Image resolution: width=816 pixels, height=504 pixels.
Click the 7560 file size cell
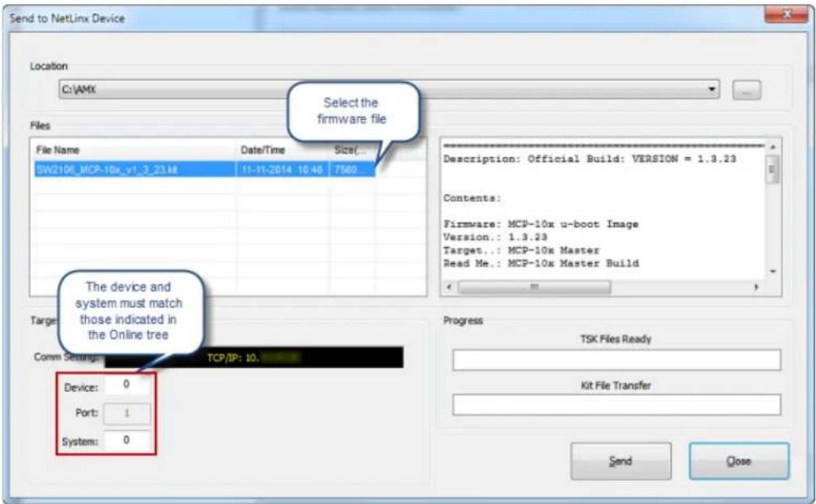pyautogui.click(x=352, y=169)
